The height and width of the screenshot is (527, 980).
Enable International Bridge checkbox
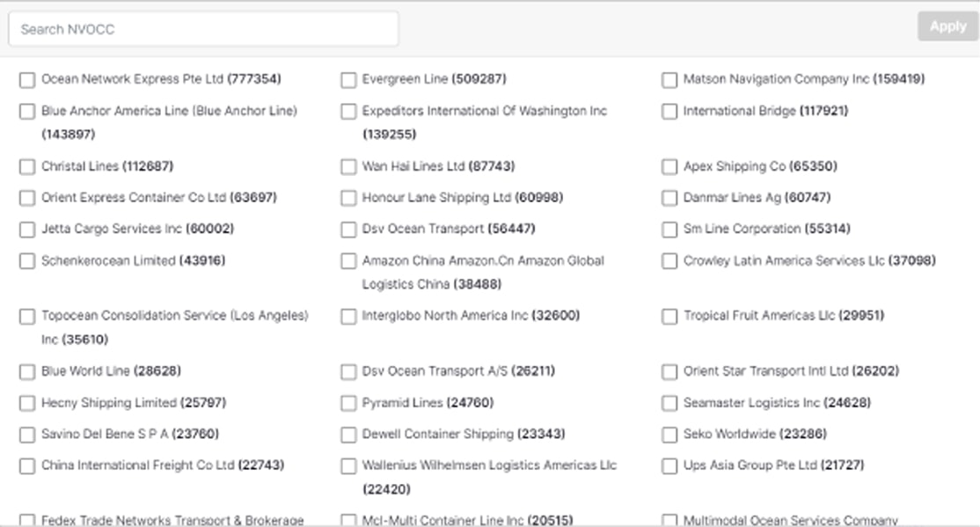click(669, 111)
